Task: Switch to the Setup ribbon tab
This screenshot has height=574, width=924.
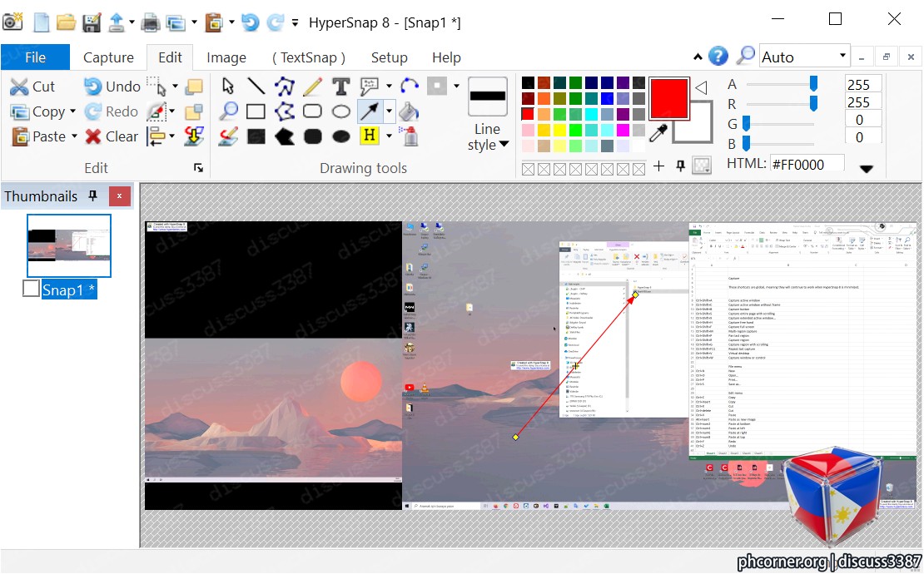Action: tap(389, 57)
